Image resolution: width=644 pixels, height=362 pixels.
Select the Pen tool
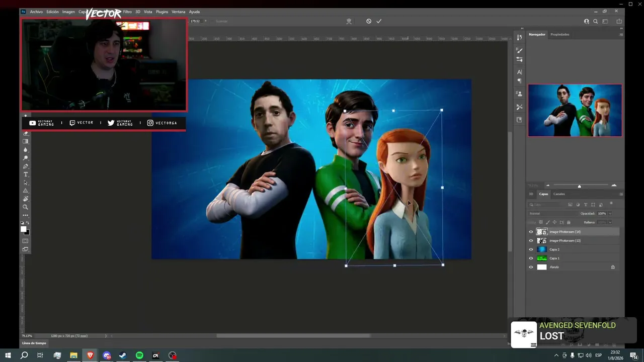pos(26,166)
